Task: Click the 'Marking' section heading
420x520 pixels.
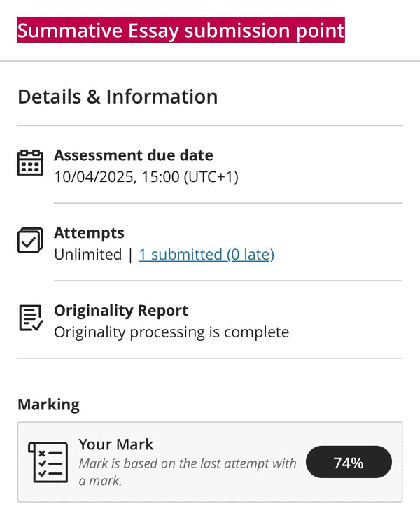Action: pos(48,405)
